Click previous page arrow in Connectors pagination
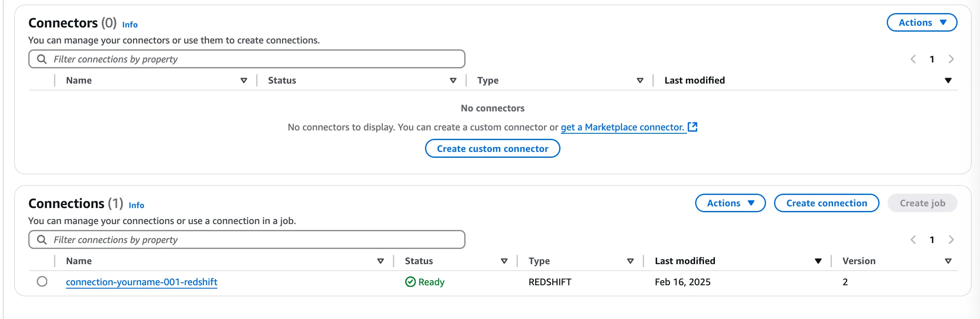 (913, 59)
